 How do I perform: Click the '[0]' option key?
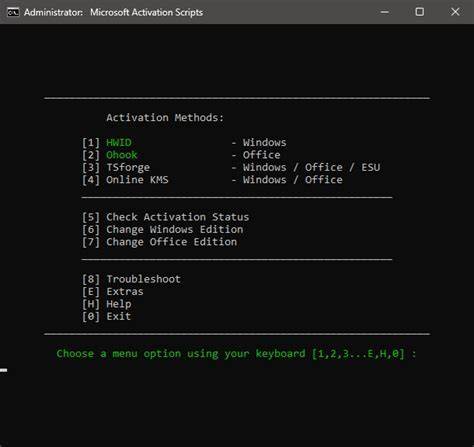click(91, 316)
